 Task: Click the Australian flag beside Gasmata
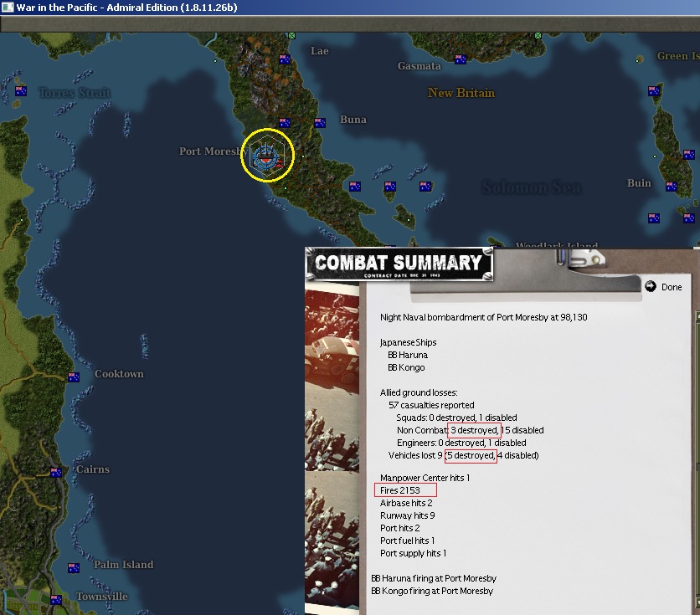tap(461, 59)
